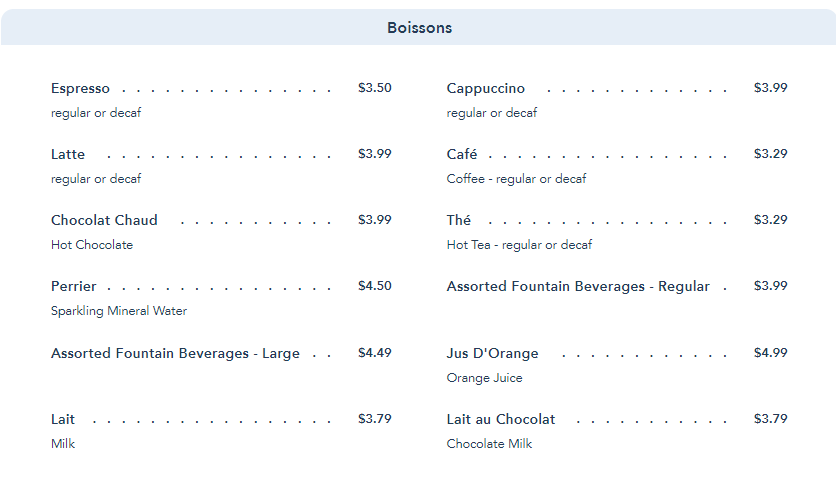Choose the Thé menu item
Image resolution: width=836 pixels, height=493 pixels.
pos(459,221)
